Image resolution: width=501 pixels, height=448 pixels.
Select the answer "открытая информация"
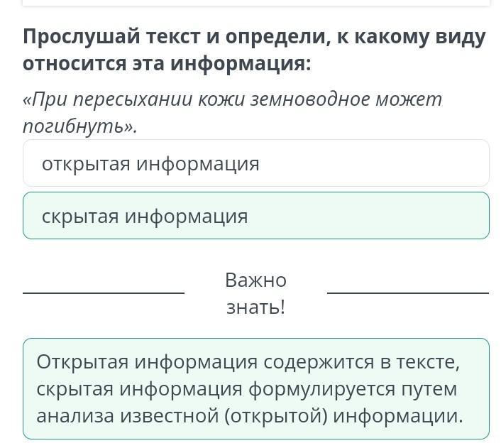tap(256, 163)
